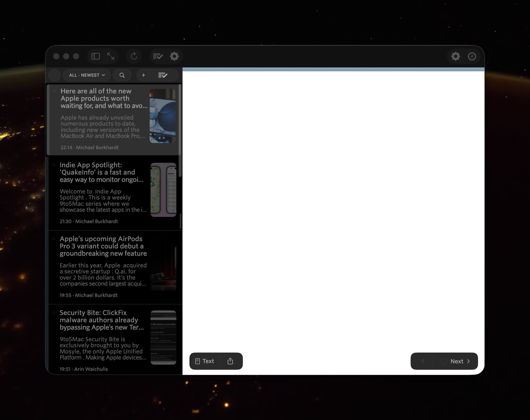The image size is (530, 420).
Task: Open the article settings gear at top right
Action: pyautogui.click(x=455, y=56)
